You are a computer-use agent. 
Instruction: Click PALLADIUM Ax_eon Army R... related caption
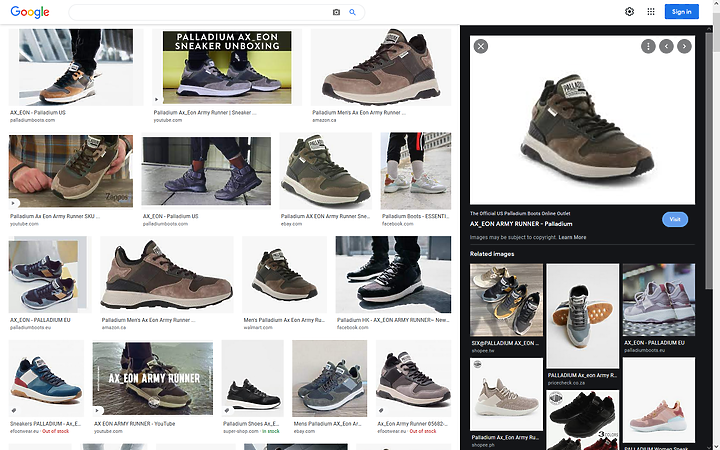point(582,376)
